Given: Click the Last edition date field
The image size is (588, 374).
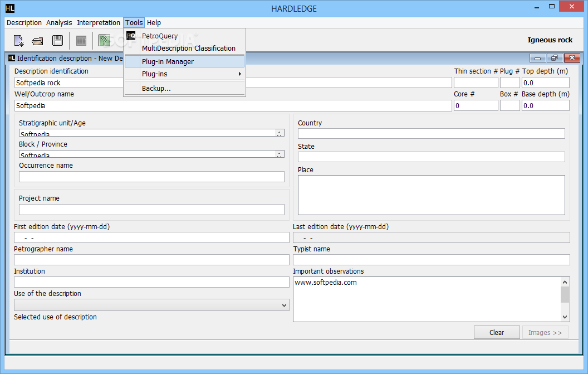Looking at the screenshot, I should (x=431, y=237).
